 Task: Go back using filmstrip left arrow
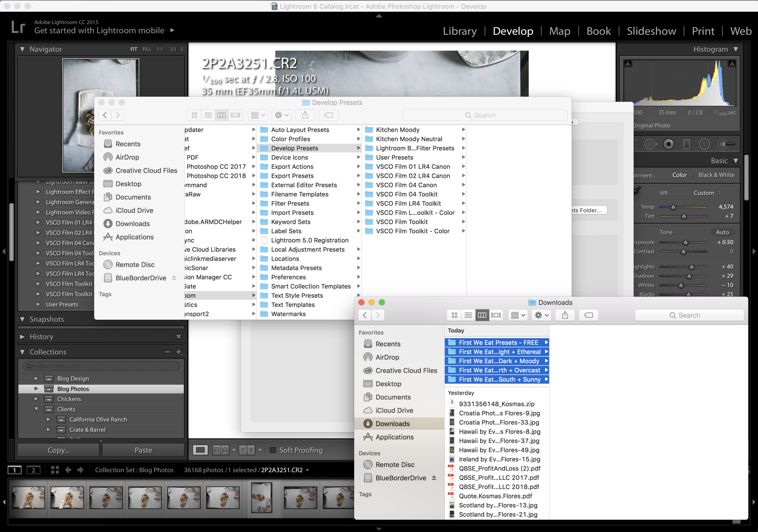pos(68,470)
